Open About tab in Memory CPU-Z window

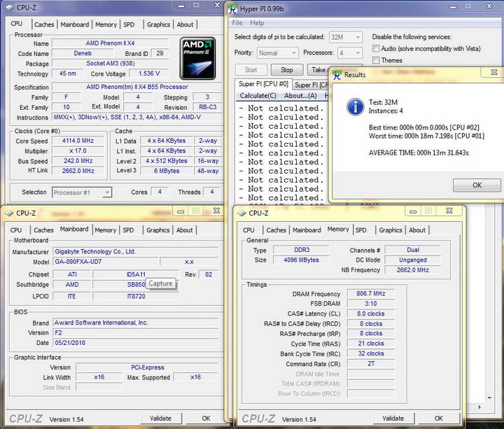[417, 230]
